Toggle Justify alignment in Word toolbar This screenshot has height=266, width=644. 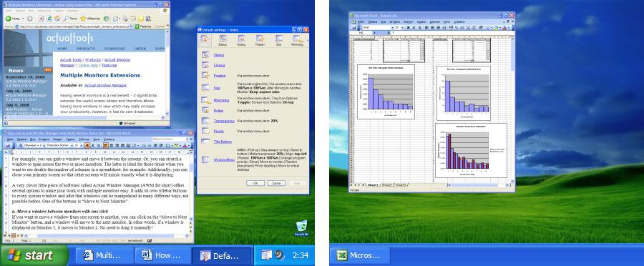[x=122, y=145]
